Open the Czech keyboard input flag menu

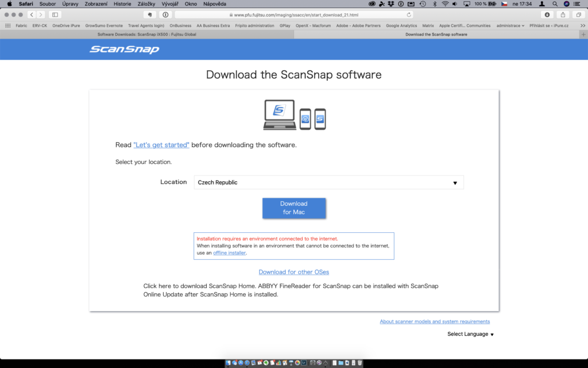(504, 4)
